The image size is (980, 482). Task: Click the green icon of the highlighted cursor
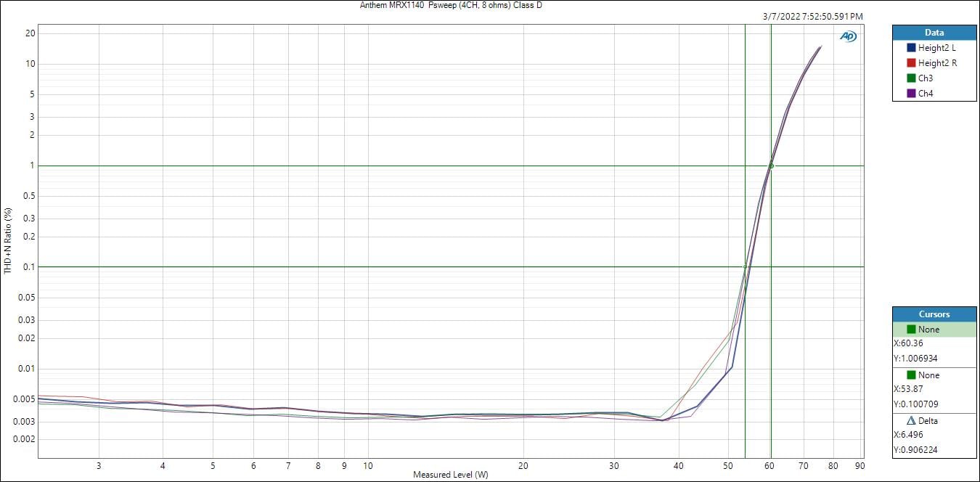pyautogui.click(x=911, y=330)
